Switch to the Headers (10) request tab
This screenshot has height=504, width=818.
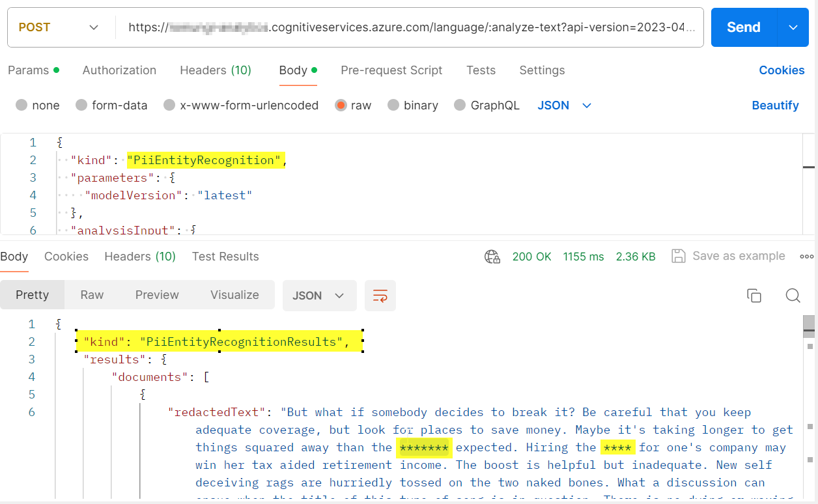[216, 70]
